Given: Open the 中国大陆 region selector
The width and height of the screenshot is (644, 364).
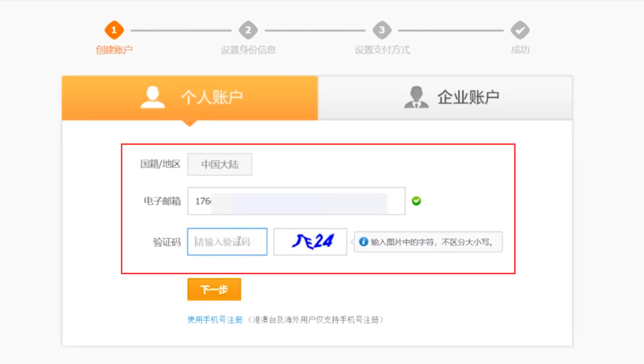Looking at the screenshot, I should 220,164.
